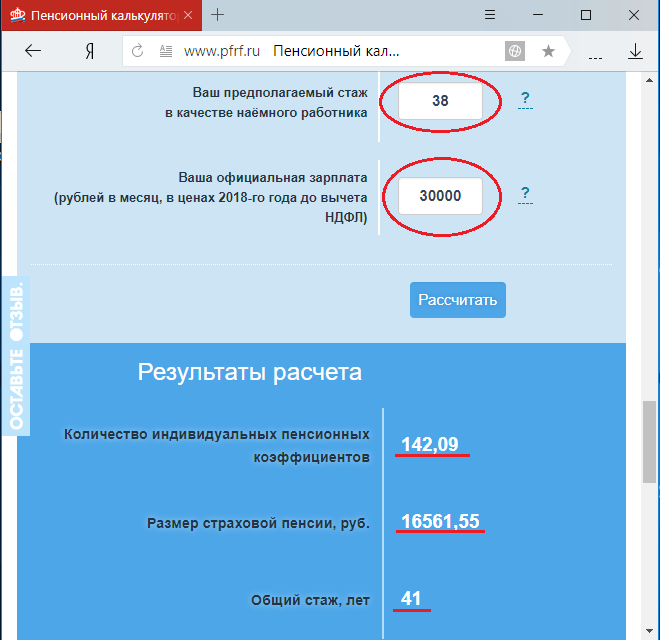Maximize the browser window
Image resolution: width=660 pixels, height=640 pixels.
click(585, 15)
